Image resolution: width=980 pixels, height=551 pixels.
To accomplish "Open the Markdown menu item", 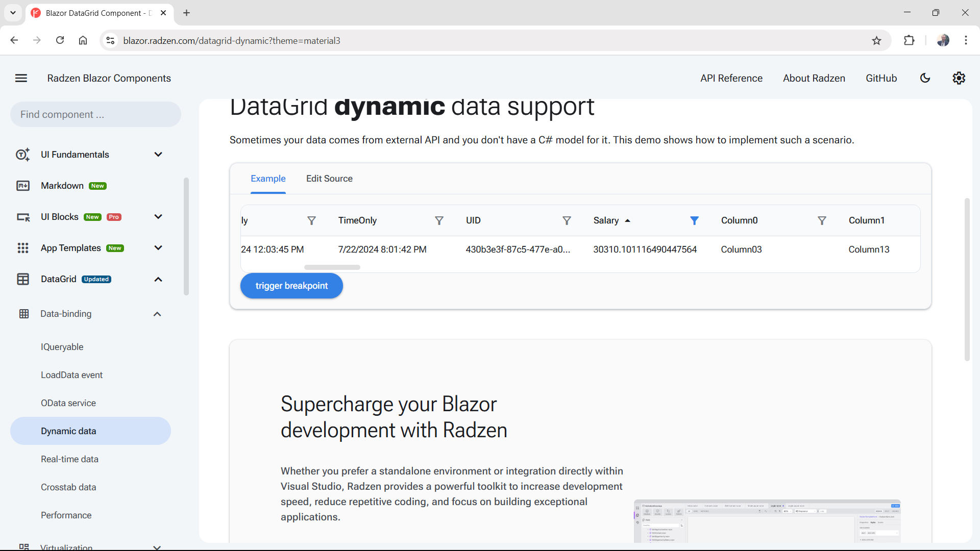I will [62, 186].
